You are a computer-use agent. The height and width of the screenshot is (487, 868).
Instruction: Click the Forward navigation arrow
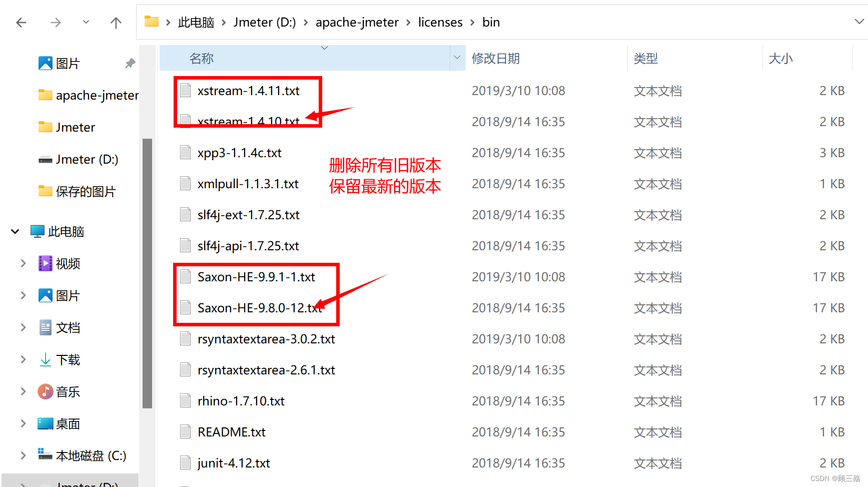tap(56, 23)
